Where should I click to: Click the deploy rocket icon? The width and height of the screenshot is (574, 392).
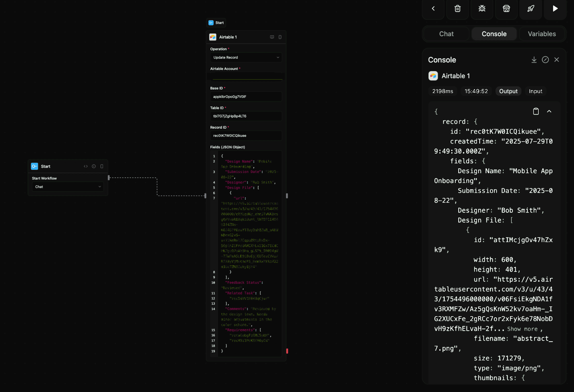pos(530,9)
